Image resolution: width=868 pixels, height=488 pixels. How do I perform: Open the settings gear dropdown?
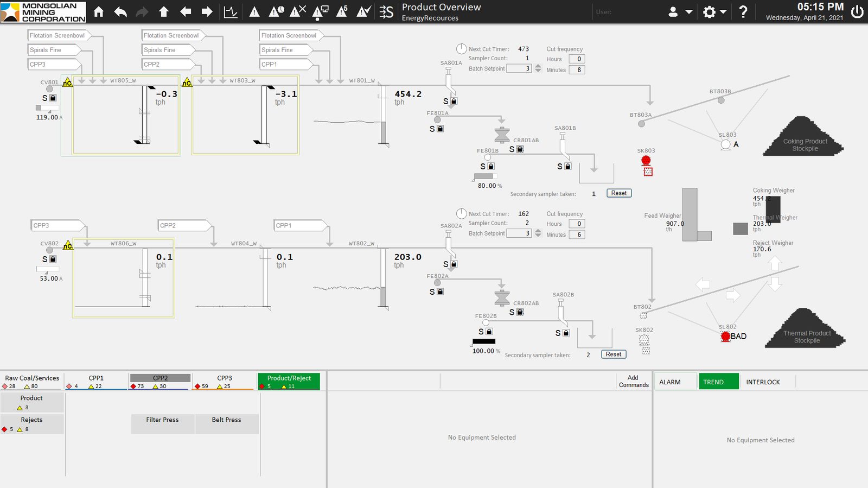click(x=714, y=11)
